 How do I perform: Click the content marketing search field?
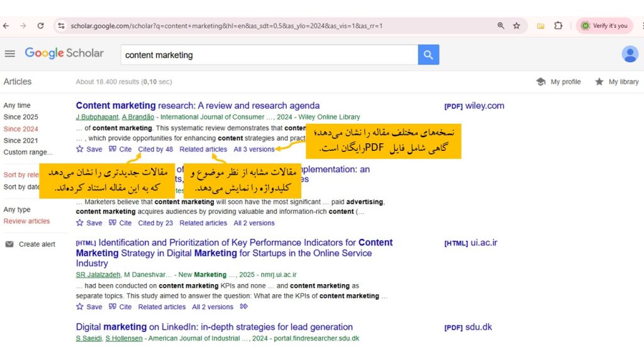coord(269,55)
